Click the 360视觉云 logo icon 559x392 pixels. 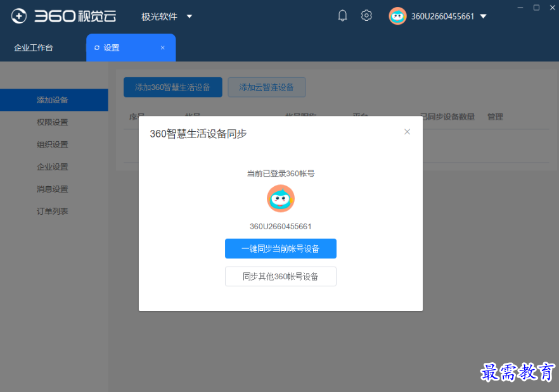tap(19, 16)
